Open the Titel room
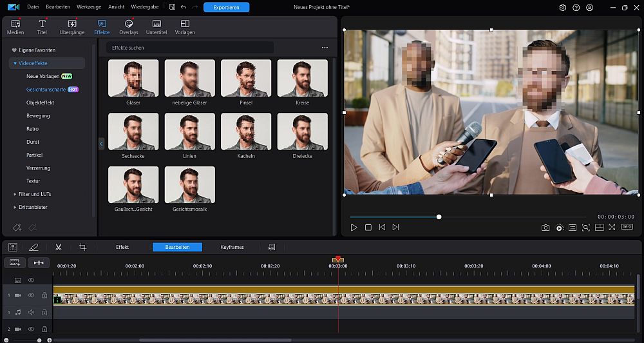644x343 pixels. coord(42,27)
